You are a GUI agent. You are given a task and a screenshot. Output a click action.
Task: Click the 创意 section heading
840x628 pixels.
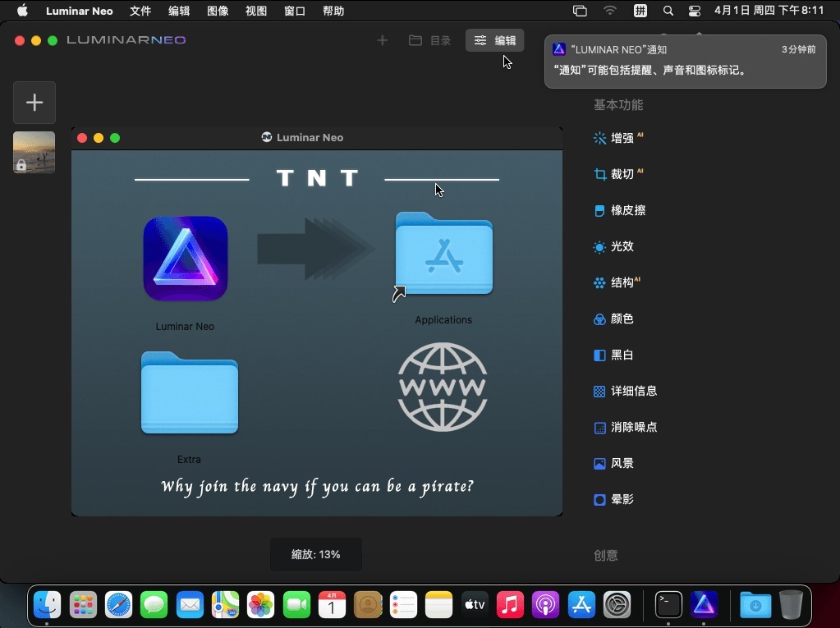pos(606,555)
